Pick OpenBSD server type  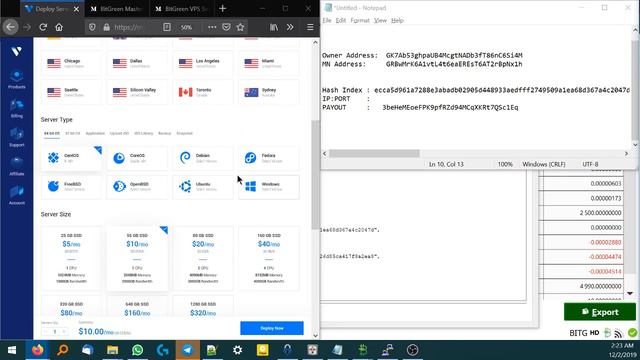pyautogui.click(x=137, y=187)
